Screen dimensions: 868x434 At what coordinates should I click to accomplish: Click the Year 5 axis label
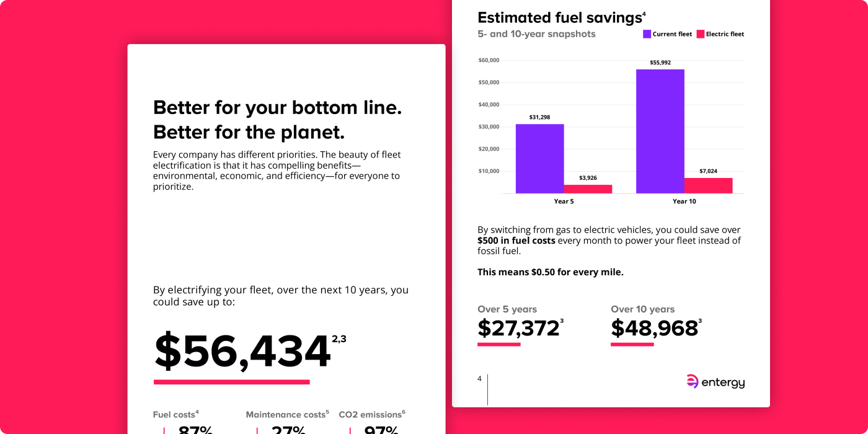564,201
